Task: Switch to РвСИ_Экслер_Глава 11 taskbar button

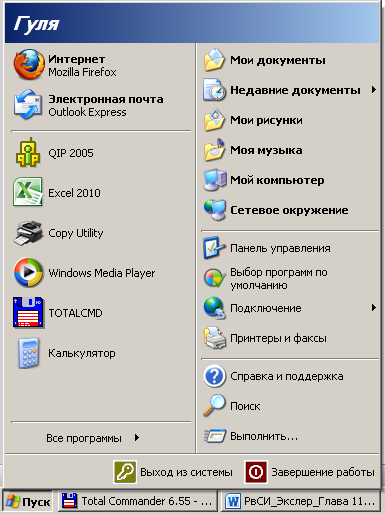Action: tap(300, 501)
